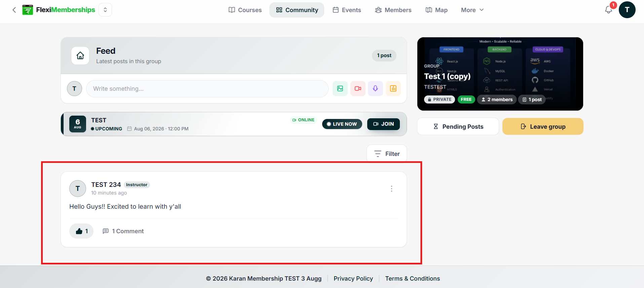Open the 1 Comment section
The width and height of the screenshot is (644, 288).
(123, 231)
